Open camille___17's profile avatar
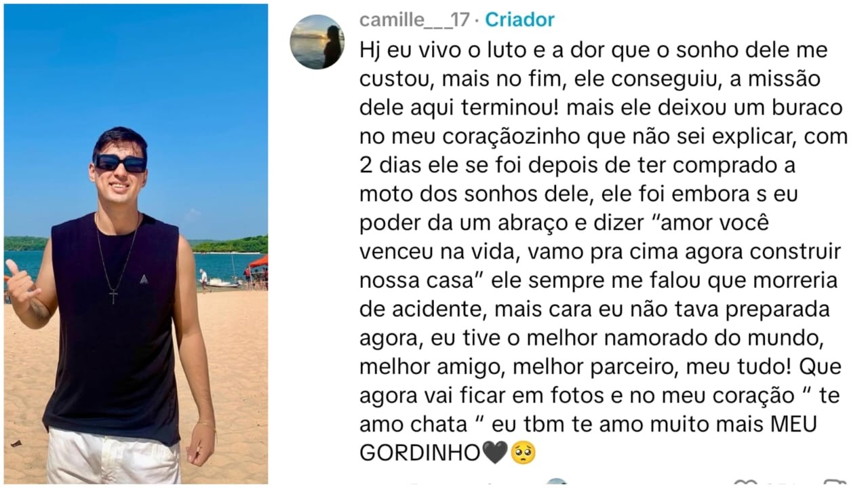 pos(317,41)
